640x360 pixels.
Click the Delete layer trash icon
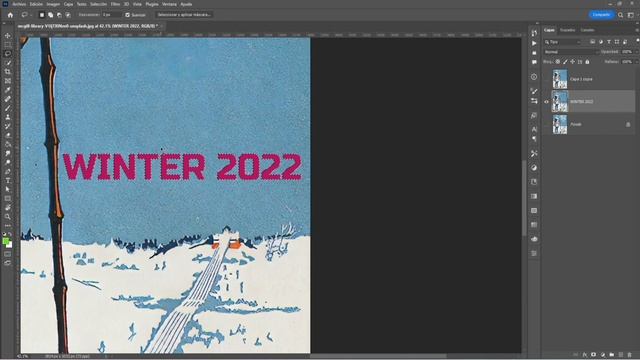(x=629, y=355)
